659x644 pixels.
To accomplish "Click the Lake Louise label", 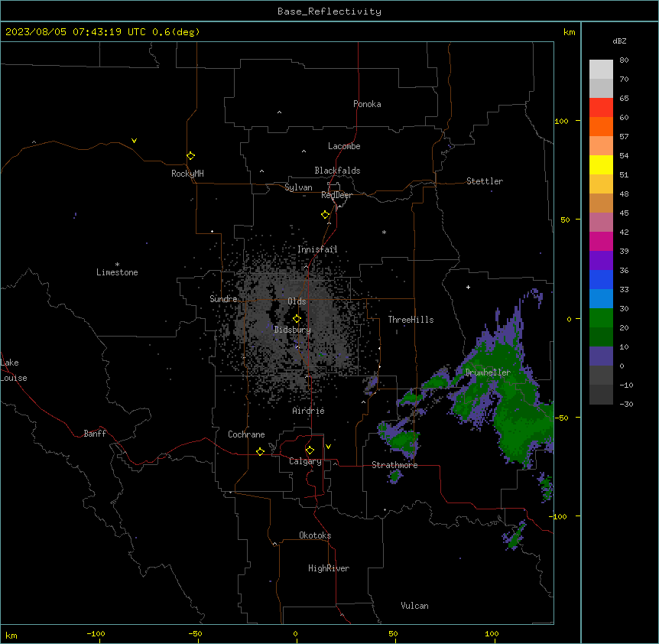I will click(14, 370).
